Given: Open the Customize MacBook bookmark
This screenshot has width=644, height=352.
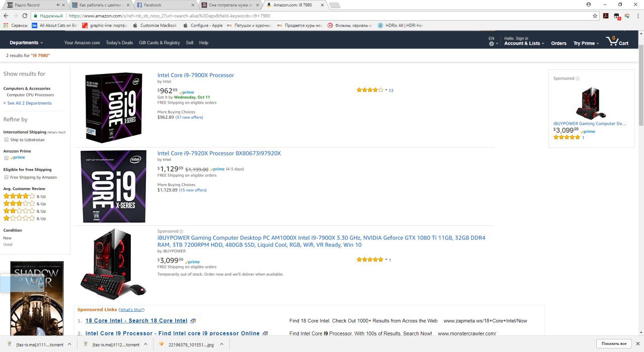Looking at the screenshot, I should (155, 25).
